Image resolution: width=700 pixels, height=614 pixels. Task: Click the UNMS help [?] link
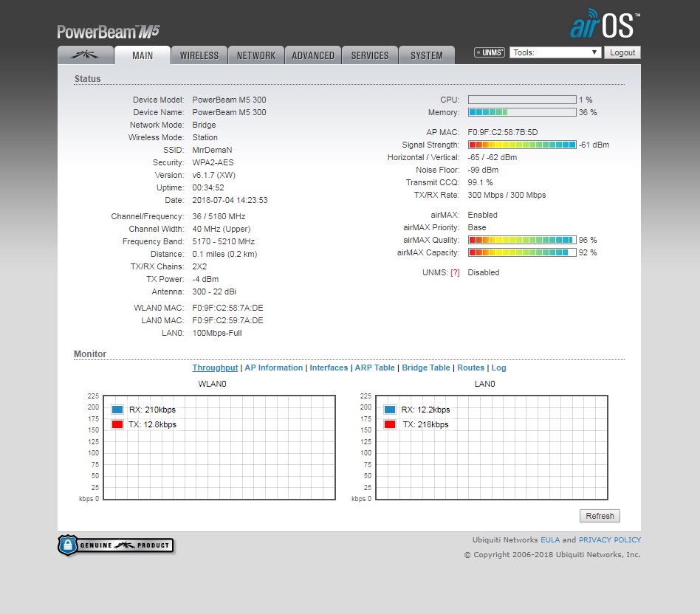click(455, 272)
